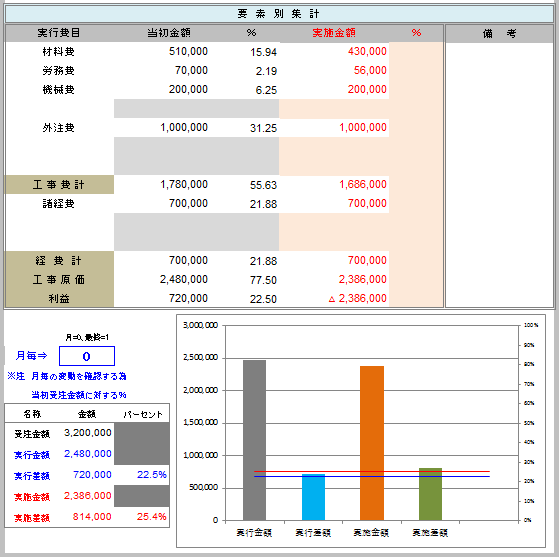Click the 月毎 input box showing 0
This screenshot has height=557, width=559.
pyautogui.click(x=87, y=356)
